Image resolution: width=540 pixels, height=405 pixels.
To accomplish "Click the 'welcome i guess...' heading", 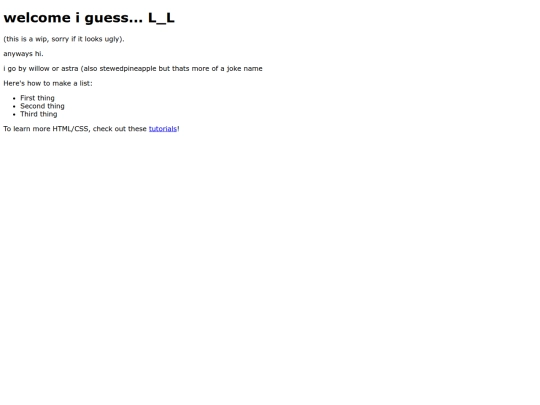I will click(89, 18).
